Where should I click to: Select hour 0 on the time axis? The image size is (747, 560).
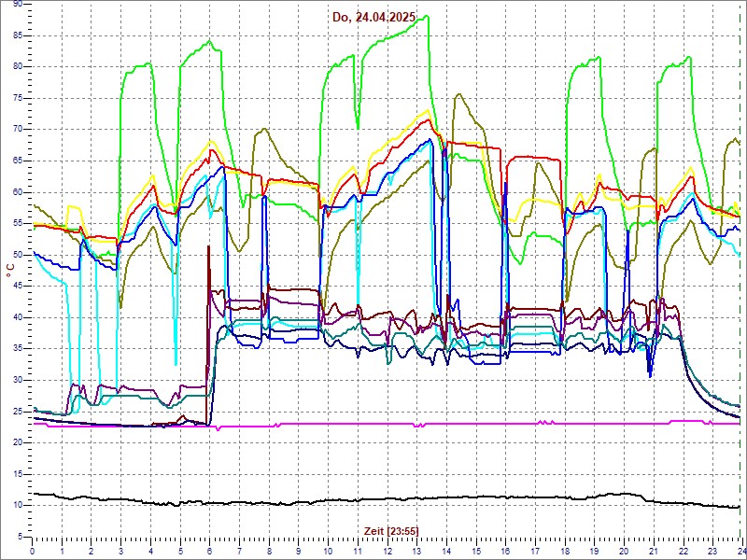tap(33, 551)
